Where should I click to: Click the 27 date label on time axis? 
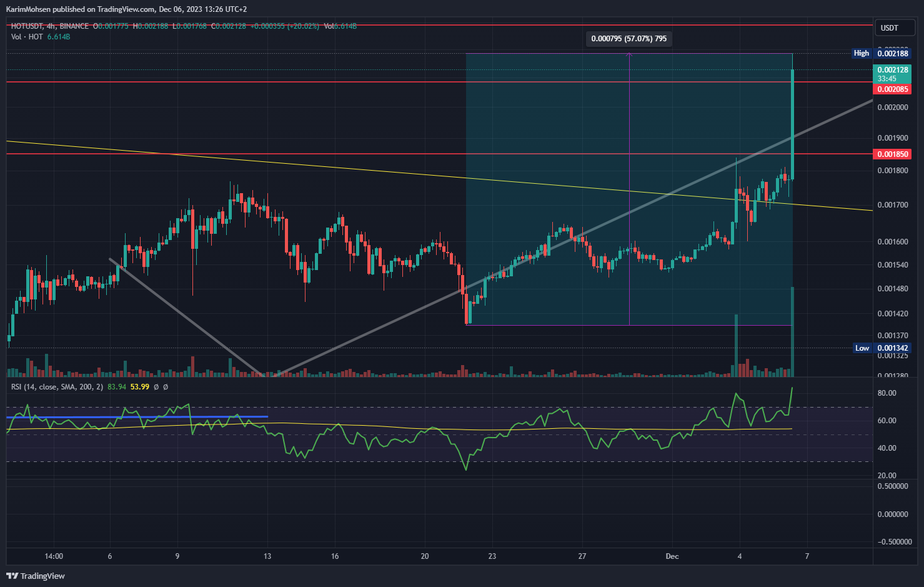582,556
